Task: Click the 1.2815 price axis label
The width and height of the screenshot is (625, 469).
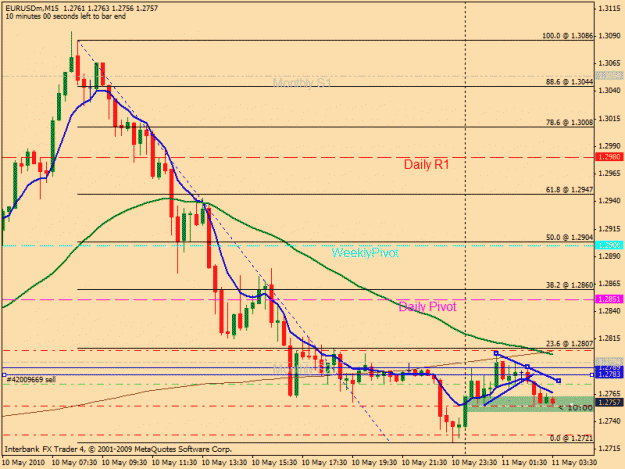Action: tap(610, 339)
